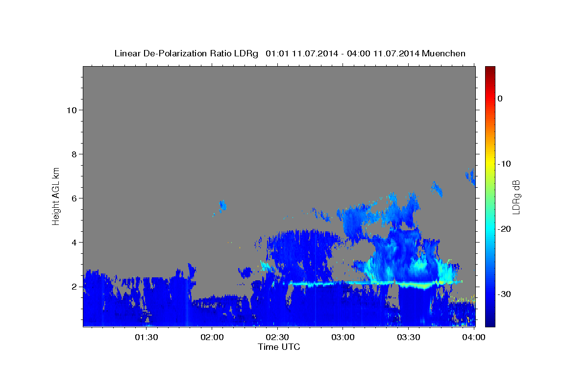Click the 'Muenchen' location in title
The image size is (588, 392).
tap(444, 53)
